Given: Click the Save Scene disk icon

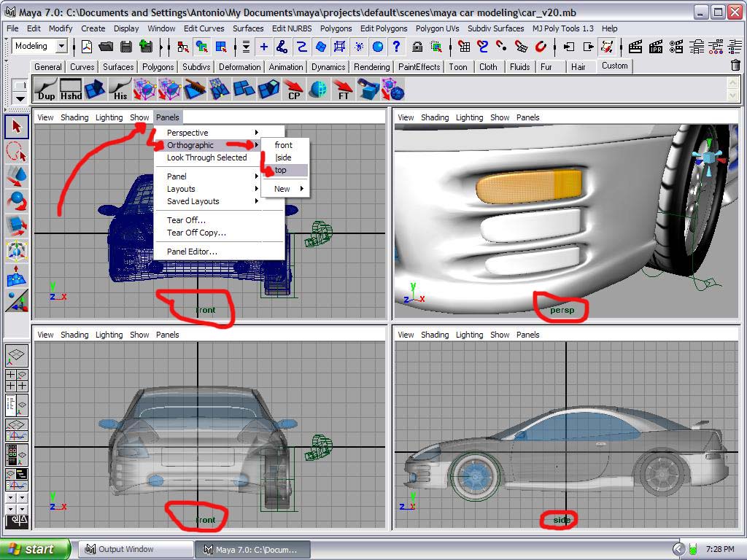Looking at the screenshot, I should point(126,47).
